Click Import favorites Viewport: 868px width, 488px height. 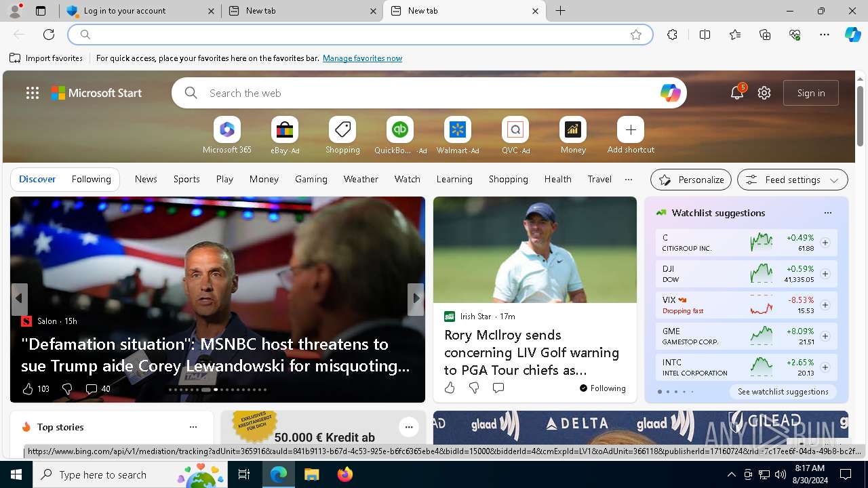click(x=46, y=58)
